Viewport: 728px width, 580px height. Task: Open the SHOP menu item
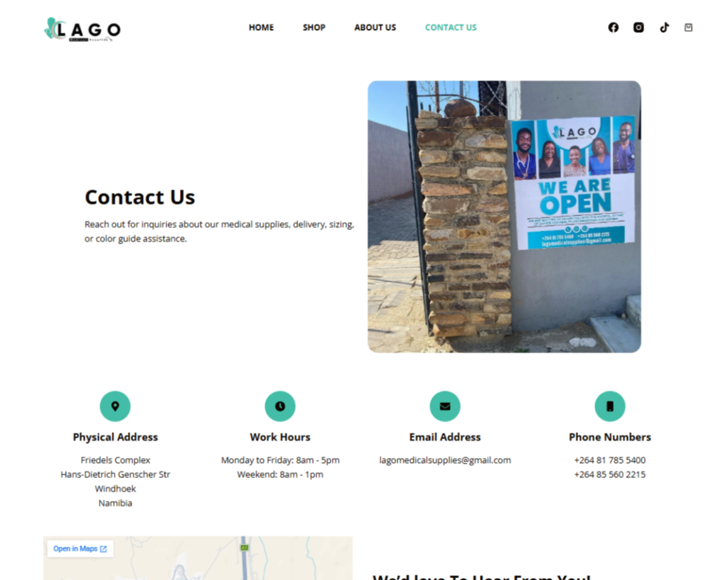[314, 28]
